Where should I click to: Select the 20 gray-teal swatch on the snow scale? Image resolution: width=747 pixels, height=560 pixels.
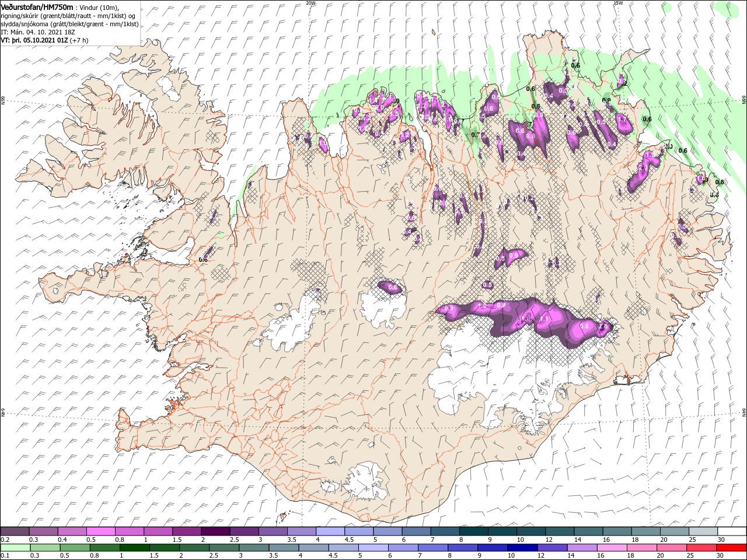pos(675,531)
